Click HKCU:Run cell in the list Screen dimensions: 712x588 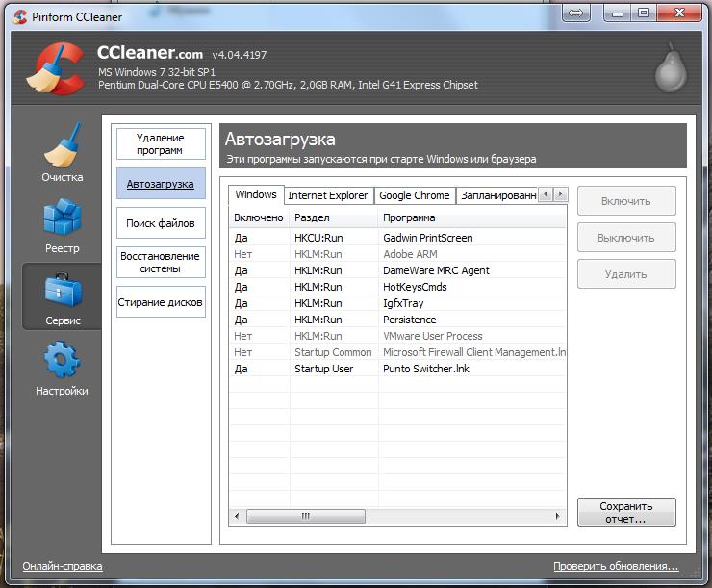[x=318, y=238]
